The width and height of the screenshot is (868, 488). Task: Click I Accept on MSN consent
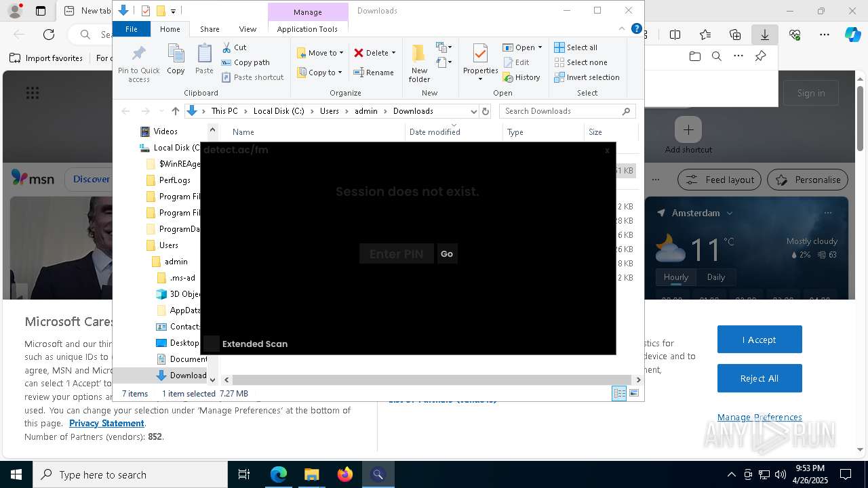tap(759, 340)
